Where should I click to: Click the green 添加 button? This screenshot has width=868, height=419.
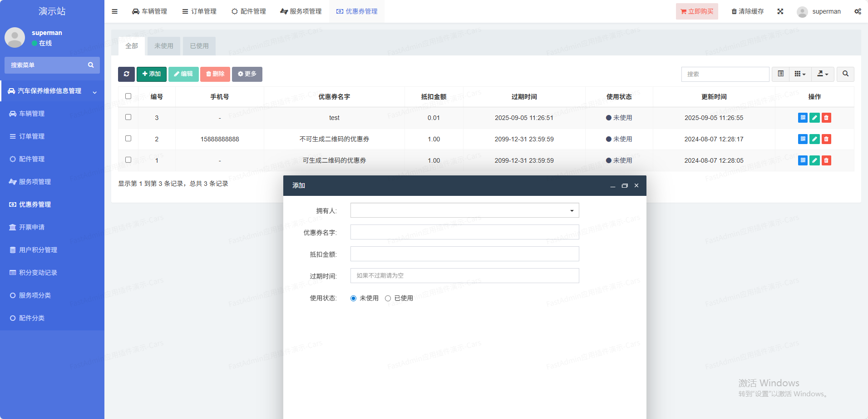152,74
